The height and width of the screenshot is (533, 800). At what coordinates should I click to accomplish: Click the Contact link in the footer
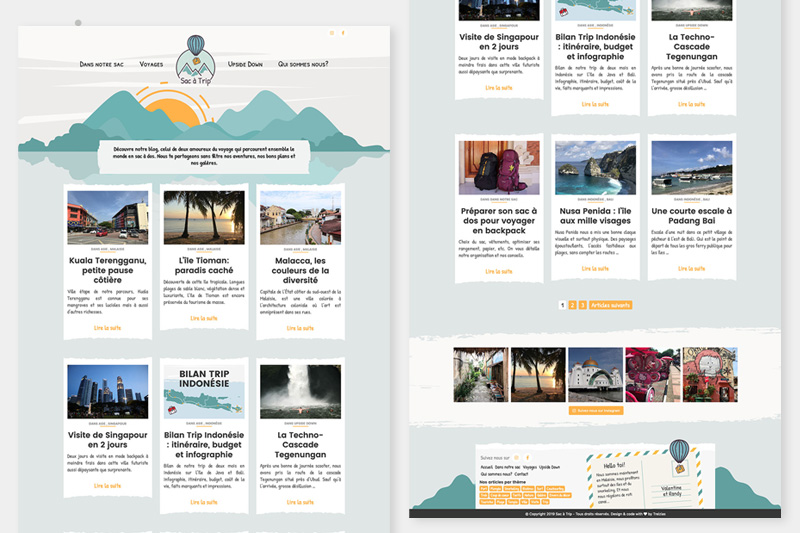[521, 474]
